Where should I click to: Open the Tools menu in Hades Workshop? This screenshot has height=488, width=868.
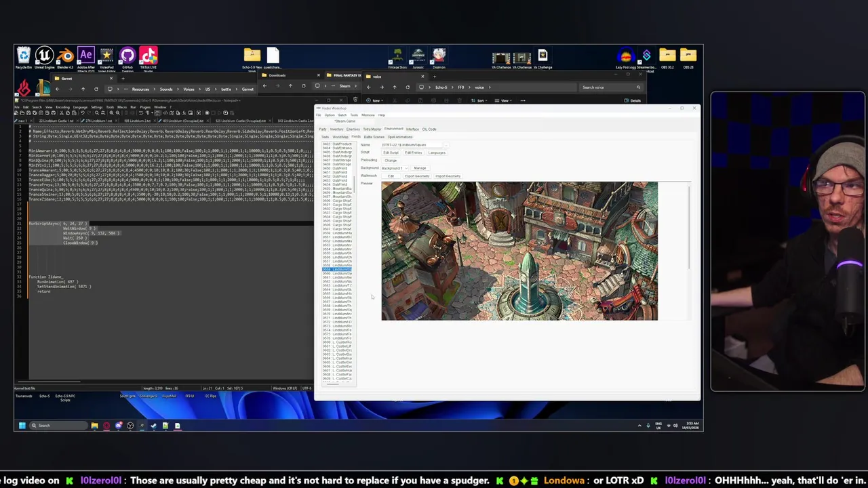[354, 115]
